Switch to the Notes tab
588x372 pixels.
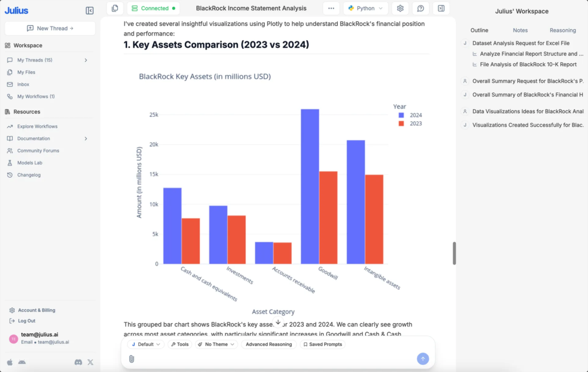520,30
